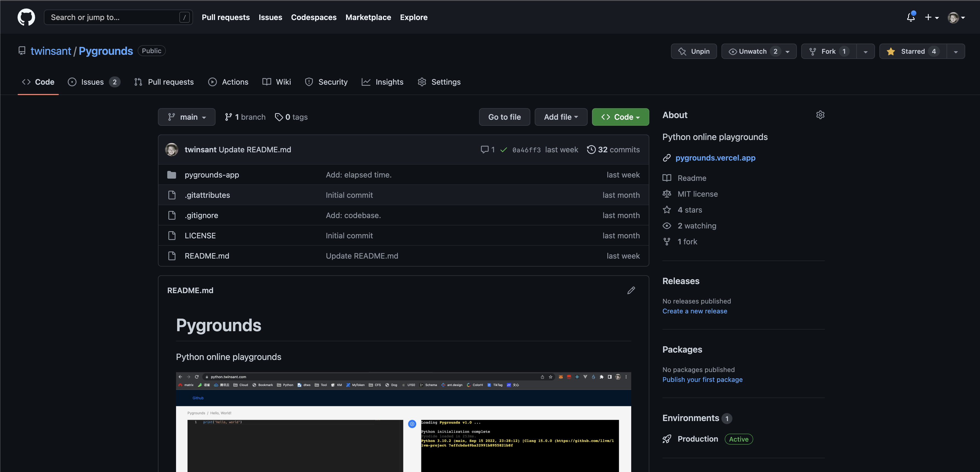Open the .gitattributes file
This screenshot has width=980, height=472.
coord(207,195)
